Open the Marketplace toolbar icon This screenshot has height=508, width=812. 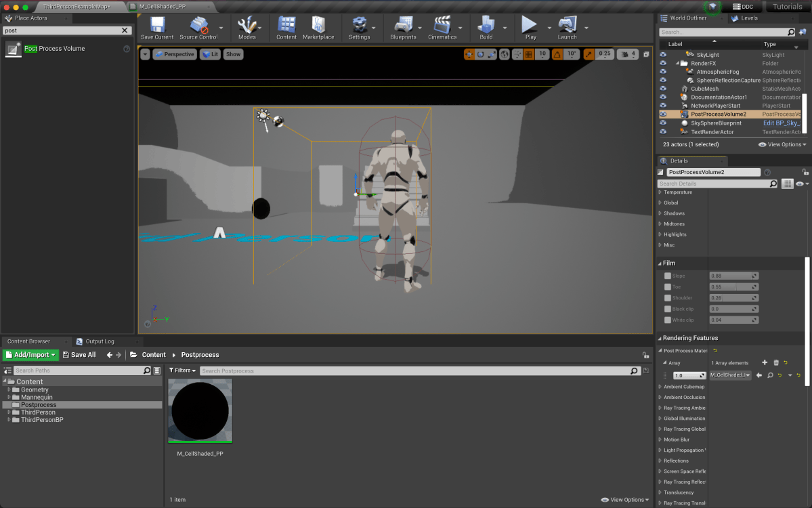tap(318, 28)
